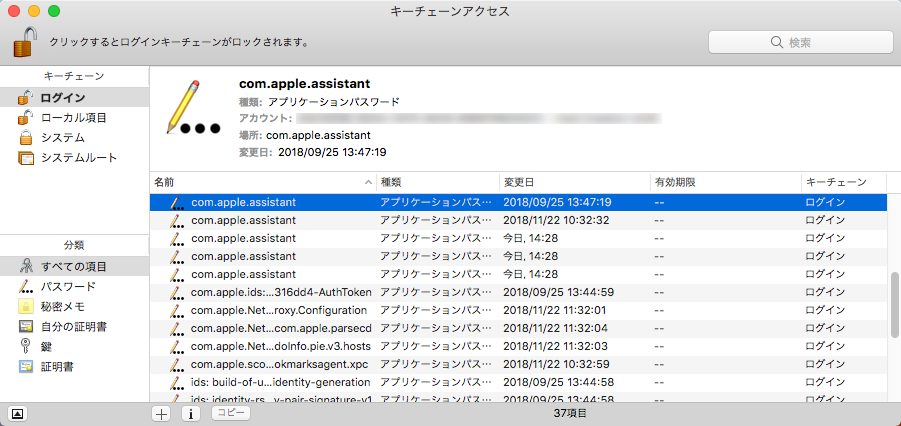Screen dimensions: 901x426
Task: Select the ログイン keychain in sidebar
Action: [62, 97]
